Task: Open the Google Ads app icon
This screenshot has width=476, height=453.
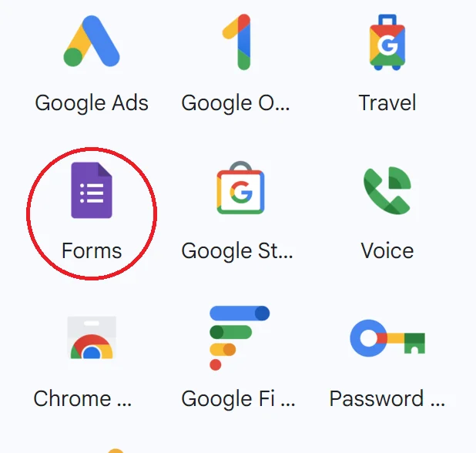Action: tap(92, 41)
